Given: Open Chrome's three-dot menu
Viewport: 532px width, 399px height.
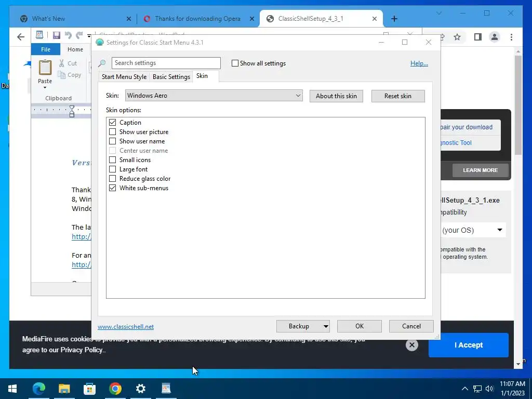Looking at the screenshot, I should 511,37.
